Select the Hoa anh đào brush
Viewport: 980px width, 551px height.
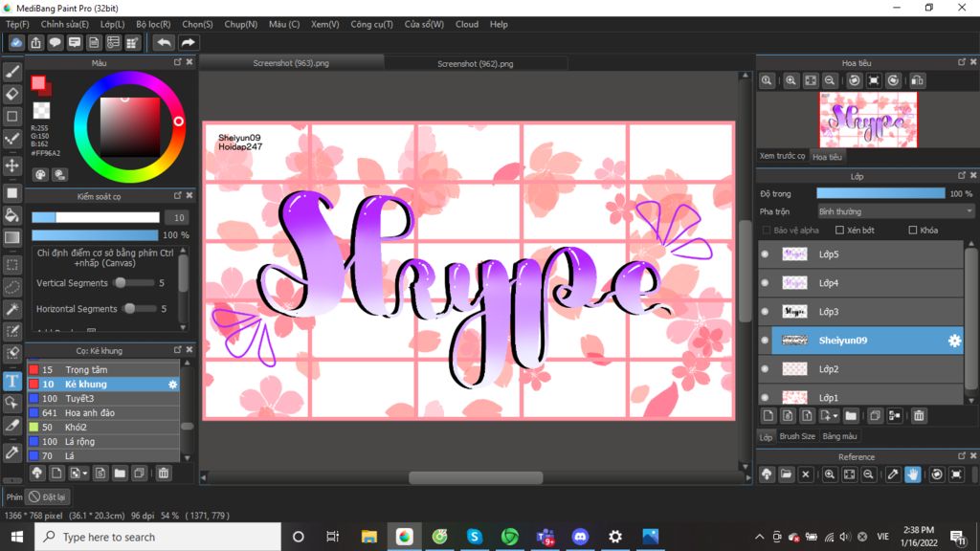click(103, 413)
